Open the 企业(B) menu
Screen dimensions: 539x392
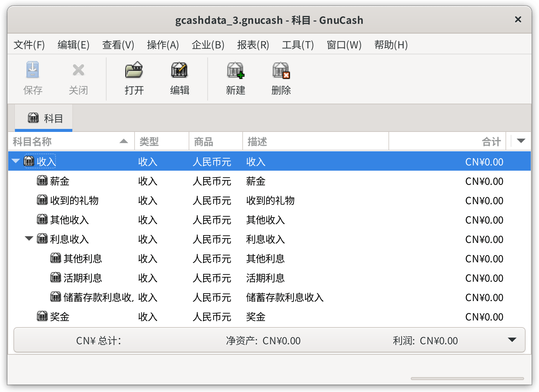208,45
